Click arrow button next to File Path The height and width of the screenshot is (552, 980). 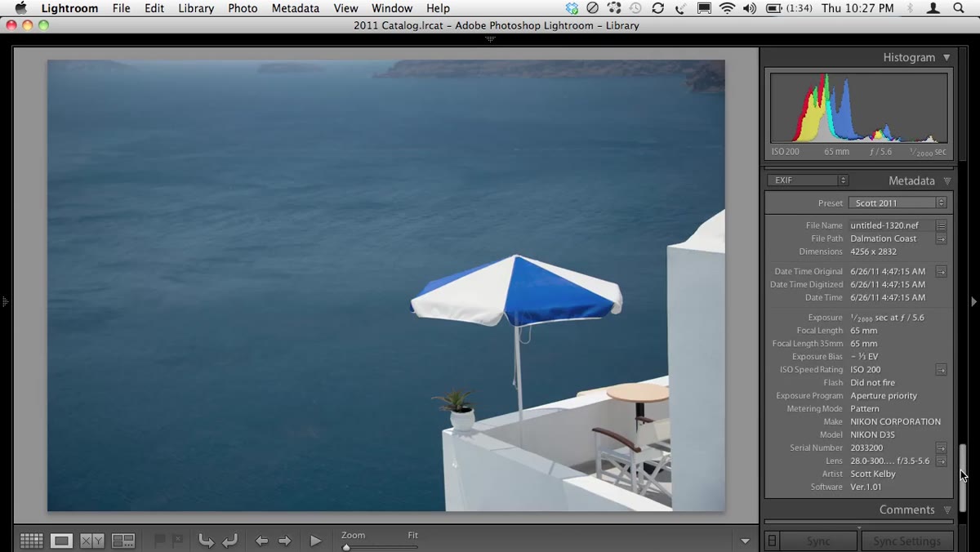click(x=941, y=238)
